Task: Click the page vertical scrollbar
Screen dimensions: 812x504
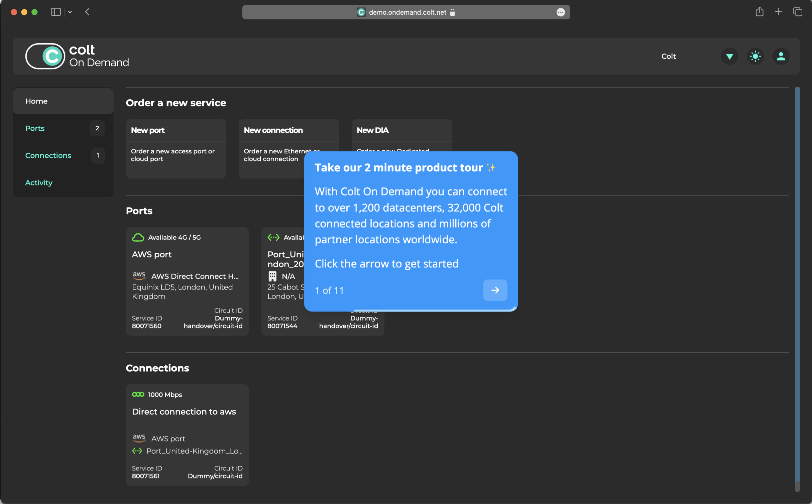Action: click(797, 284)
